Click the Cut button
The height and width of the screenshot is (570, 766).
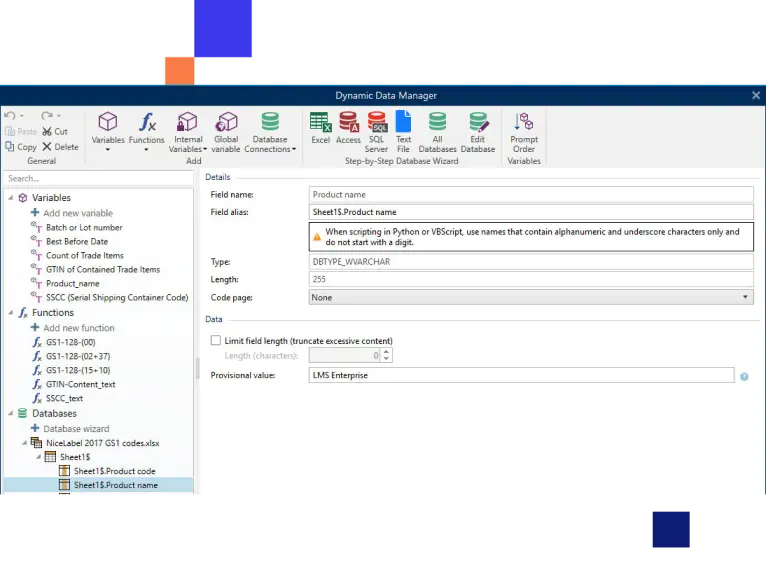click(55, 131)
